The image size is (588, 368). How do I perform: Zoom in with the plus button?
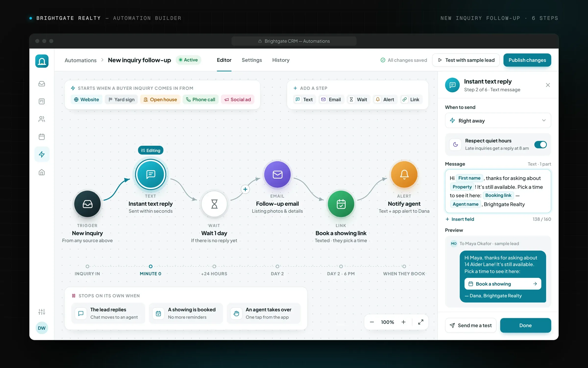coord(403,322)
